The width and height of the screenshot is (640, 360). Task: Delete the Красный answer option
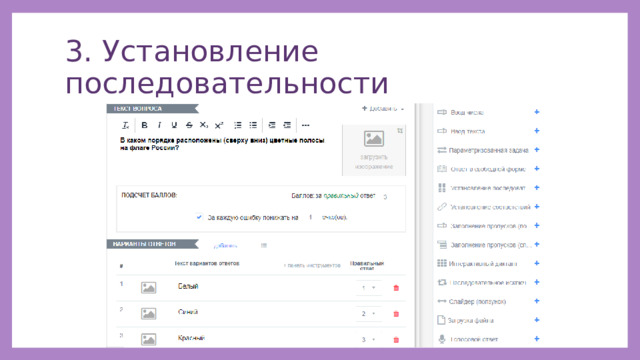[396, 340]
